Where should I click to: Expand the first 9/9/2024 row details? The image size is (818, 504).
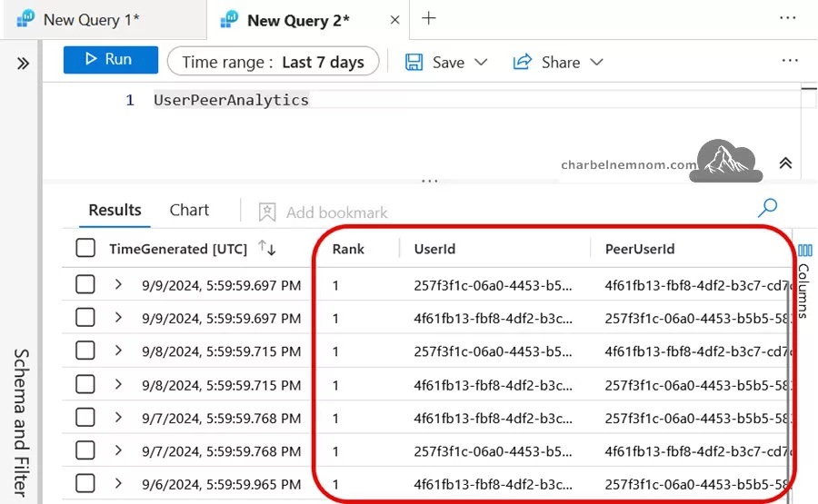click(118, 284)
